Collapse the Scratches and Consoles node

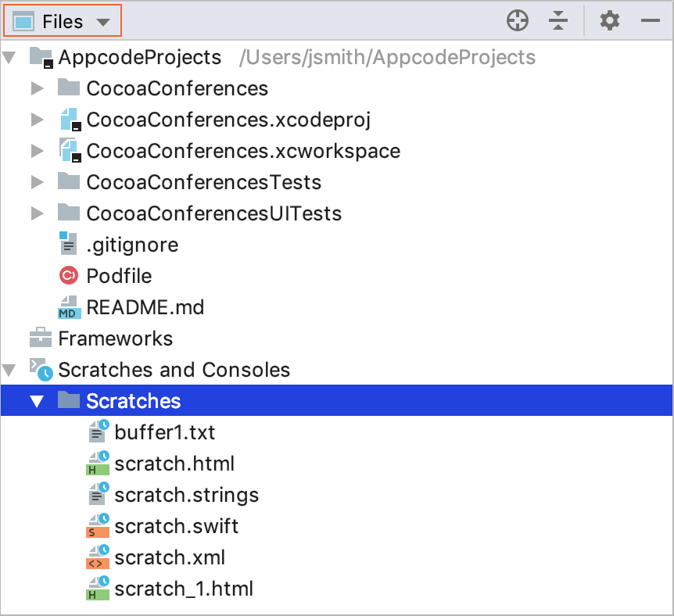10,370
